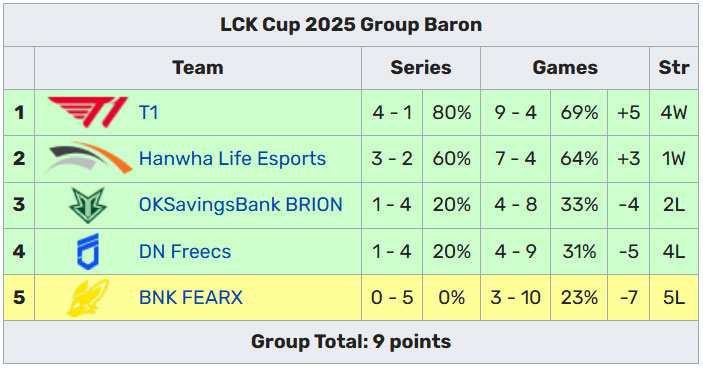The image size is (703, 369).
Task: Click the DN Freecs shield logo
Action: coord(88,251)
